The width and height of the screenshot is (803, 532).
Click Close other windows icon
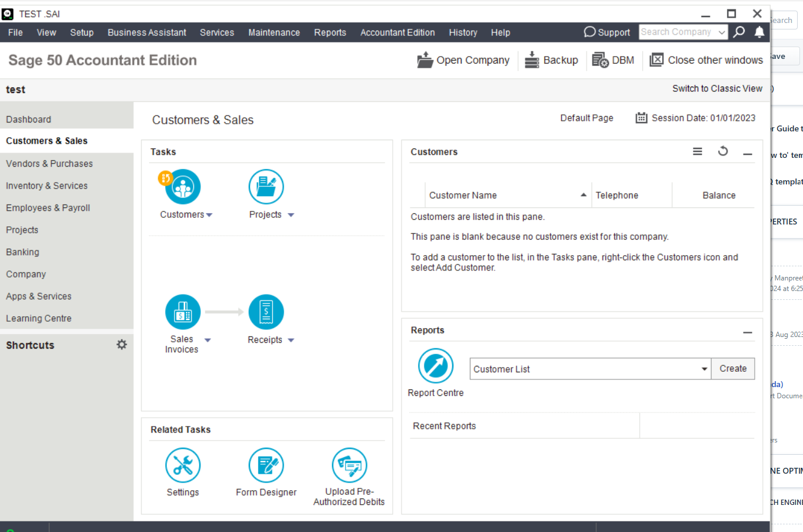coord(656,60)
